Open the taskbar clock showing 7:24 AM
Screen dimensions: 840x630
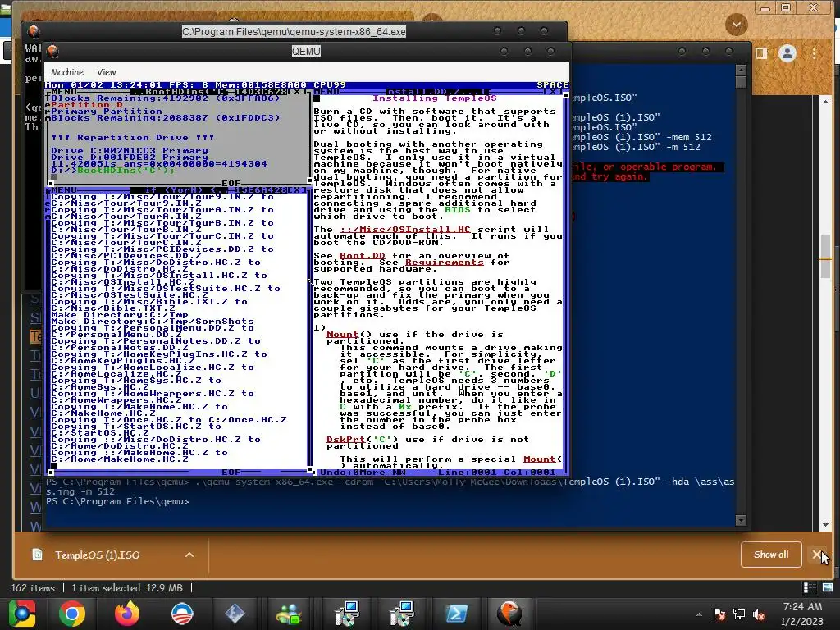tap(802, 614)
